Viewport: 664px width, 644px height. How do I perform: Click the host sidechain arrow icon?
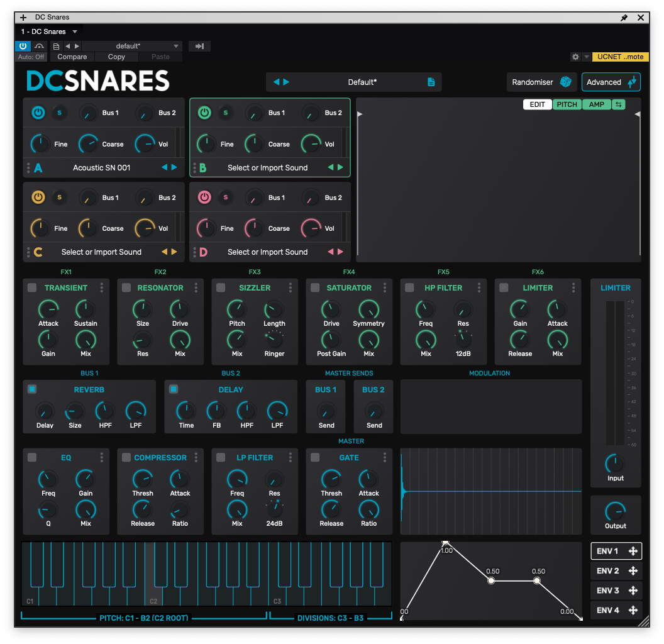(199, 46)
